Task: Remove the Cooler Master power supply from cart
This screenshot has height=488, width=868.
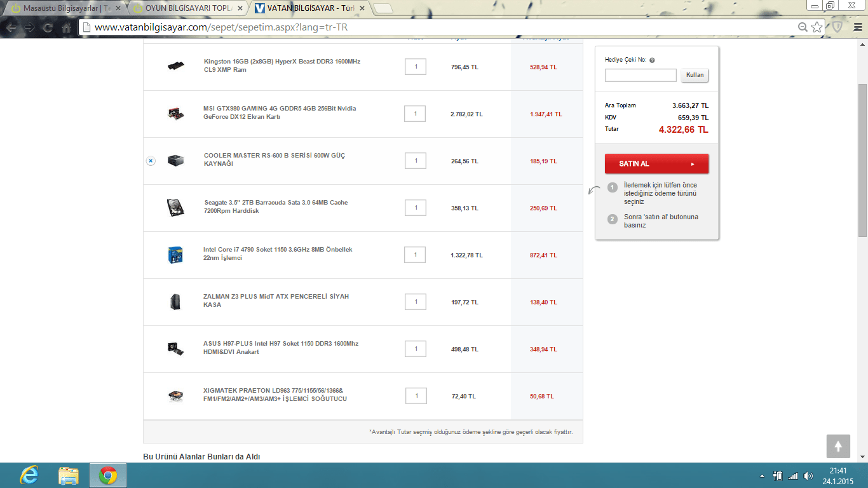Action: 151,161
